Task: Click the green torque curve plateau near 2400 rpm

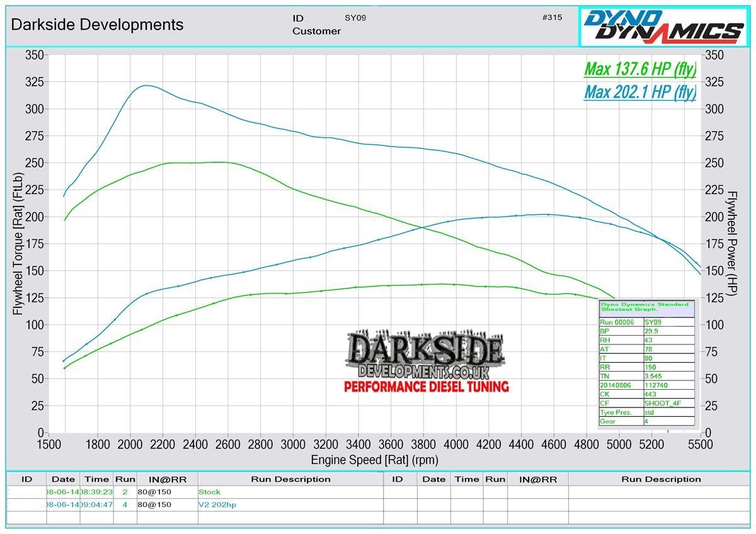Action: tap(195, 162)
